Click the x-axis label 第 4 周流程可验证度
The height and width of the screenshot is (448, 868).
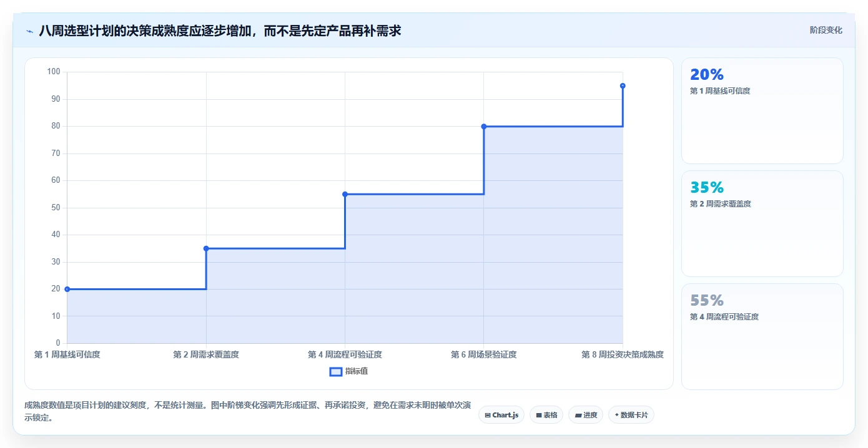[345, 354]
